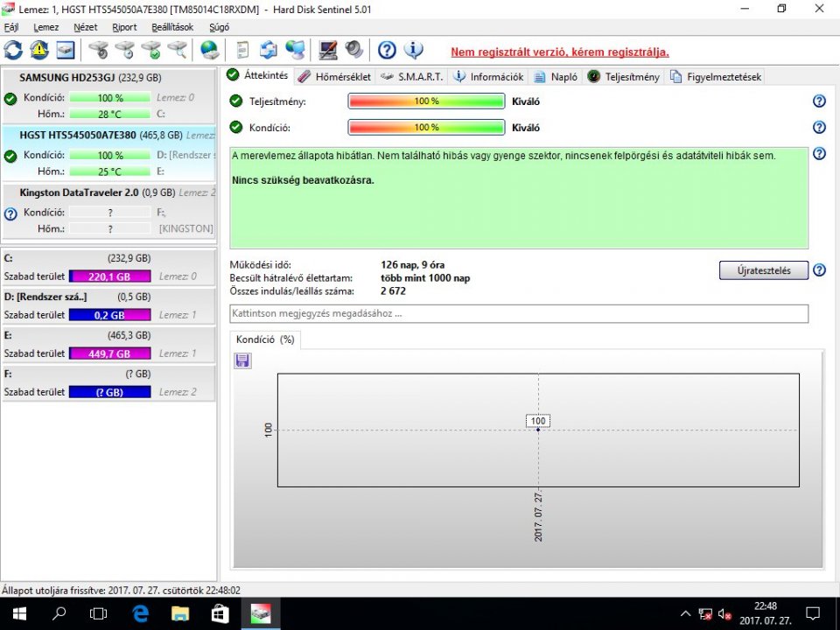Select the Áttekintés tab
Viewport: 840px width, 630px height.
click(258, 75)
